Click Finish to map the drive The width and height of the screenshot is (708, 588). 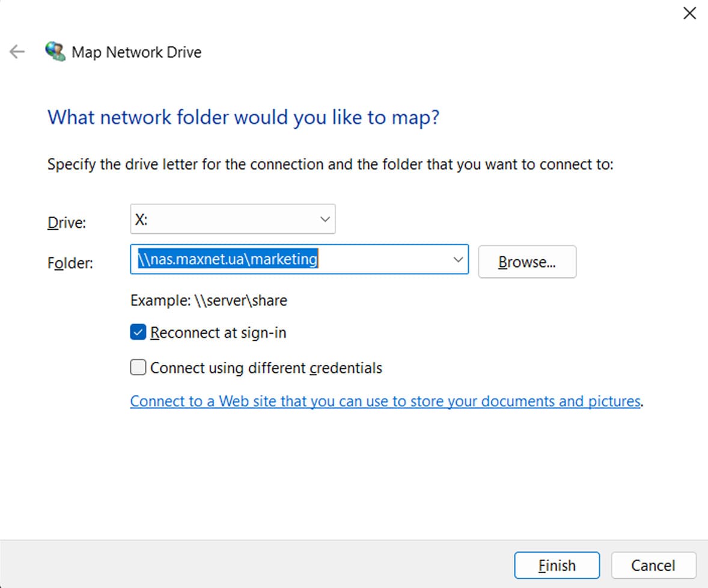tap(557, 566)
